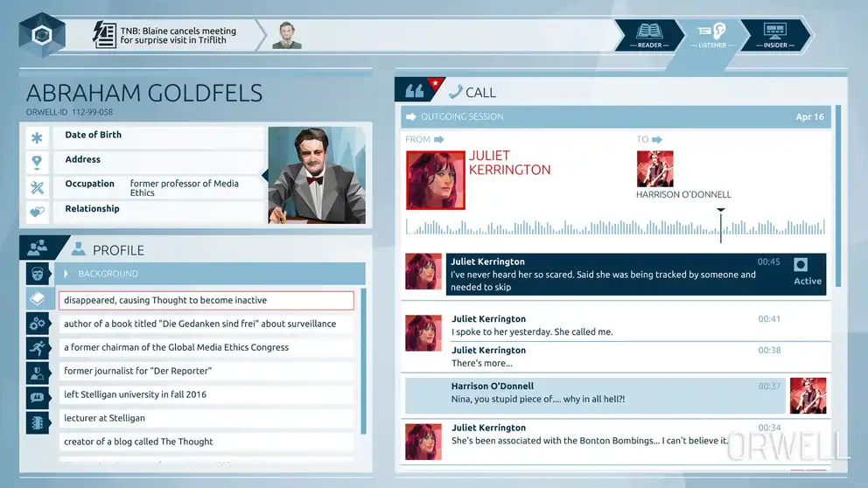The image size is (868, 488).
Task: Expand the Background section header
Action: pyautogui.click(x=210, y=274)
